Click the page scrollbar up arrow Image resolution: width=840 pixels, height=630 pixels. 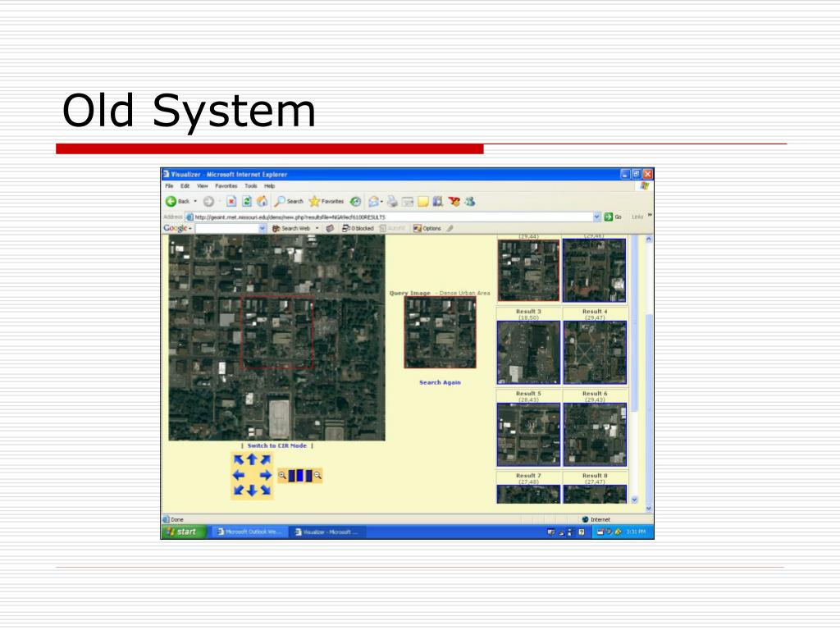[x=649, y=240]
